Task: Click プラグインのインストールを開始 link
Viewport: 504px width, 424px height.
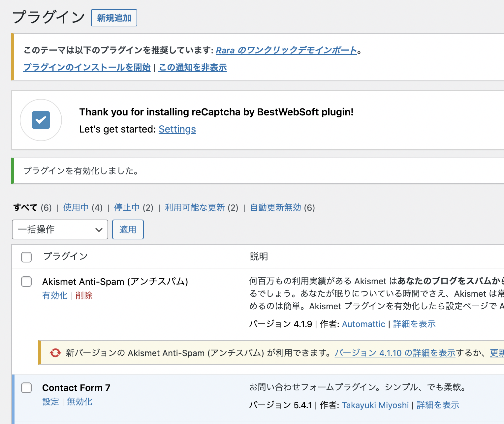Action: pos(87,68)
